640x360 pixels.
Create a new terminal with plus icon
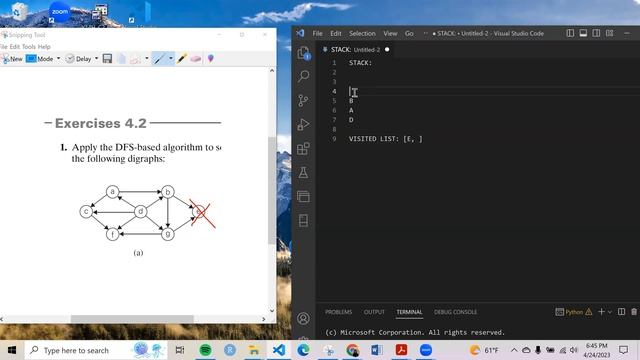601,312
